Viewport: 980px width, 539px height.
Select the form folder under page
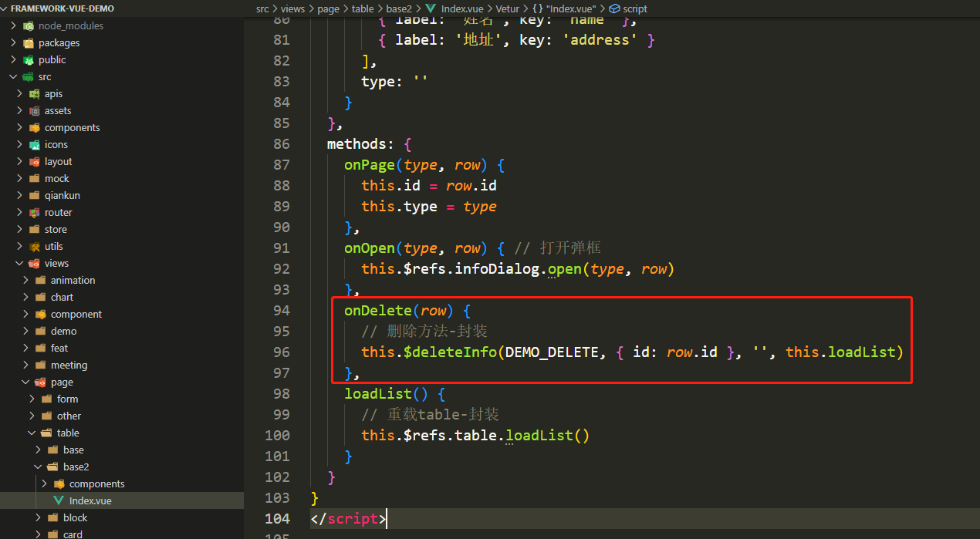(x=67, y=399)
